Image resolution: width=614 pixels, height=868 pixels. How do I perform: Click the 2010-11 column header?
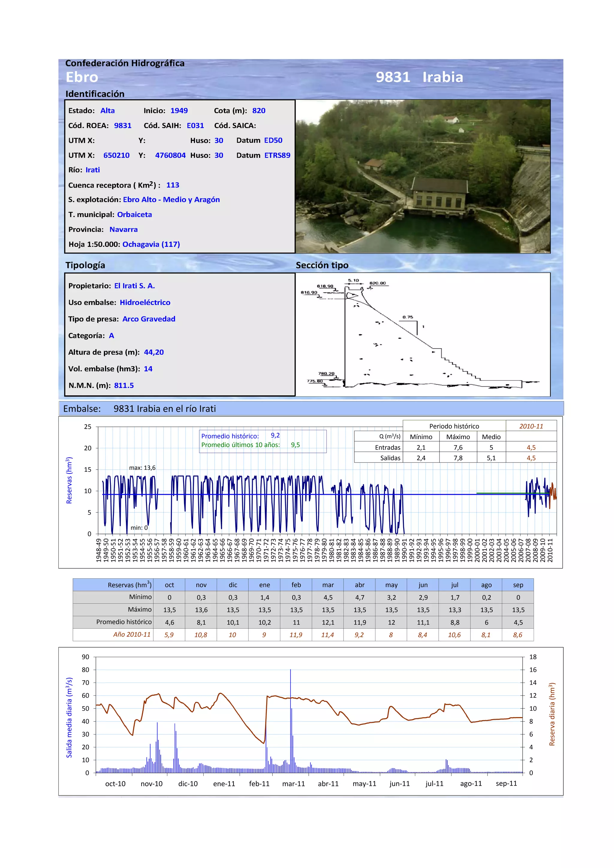coord(531,426)
